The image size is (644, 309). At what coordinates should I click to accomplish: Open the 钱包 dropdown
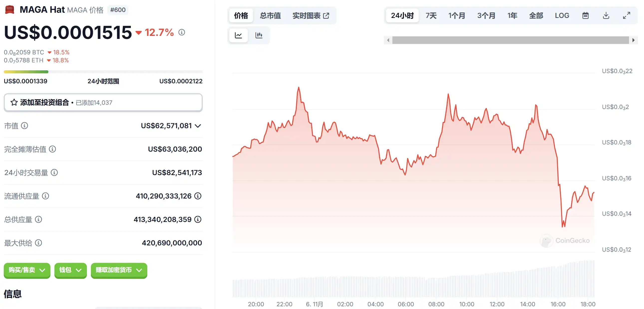(70, 270)
